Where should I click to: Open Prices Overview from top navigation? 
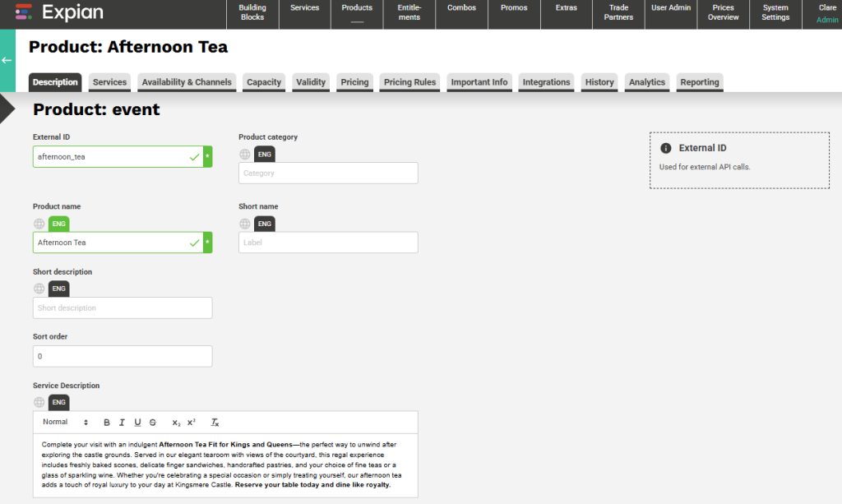(723, 13)
